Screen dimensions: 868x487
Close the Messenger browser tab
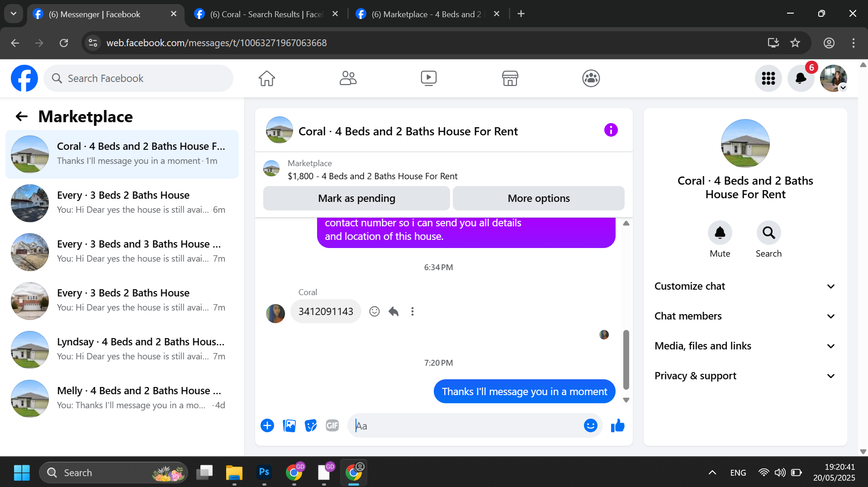174,14
